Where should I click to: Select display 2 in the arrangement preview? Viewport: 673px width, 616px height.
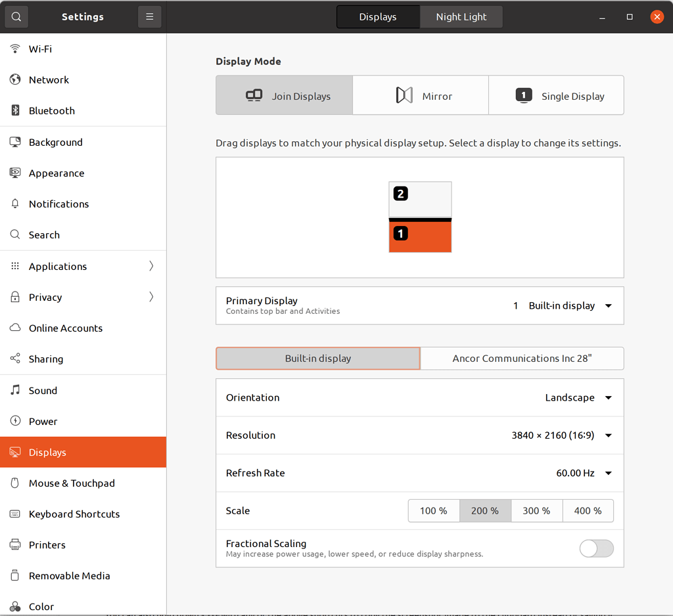pos(420,199)
